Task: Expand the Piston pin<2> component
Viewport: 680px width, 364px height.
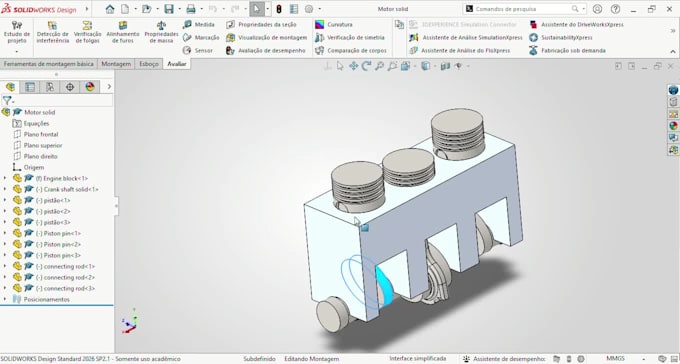Action: pyautogui.click(x=5, y=244)
